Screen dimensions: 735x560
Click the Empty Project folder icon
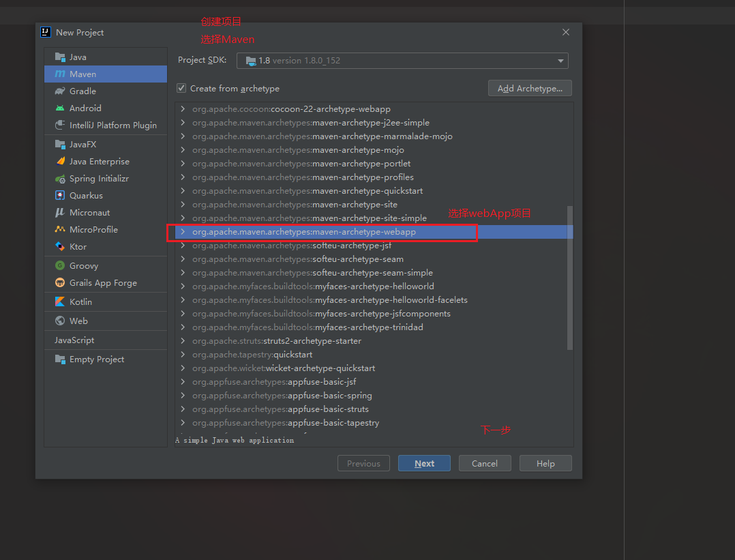tap(60, 359)
